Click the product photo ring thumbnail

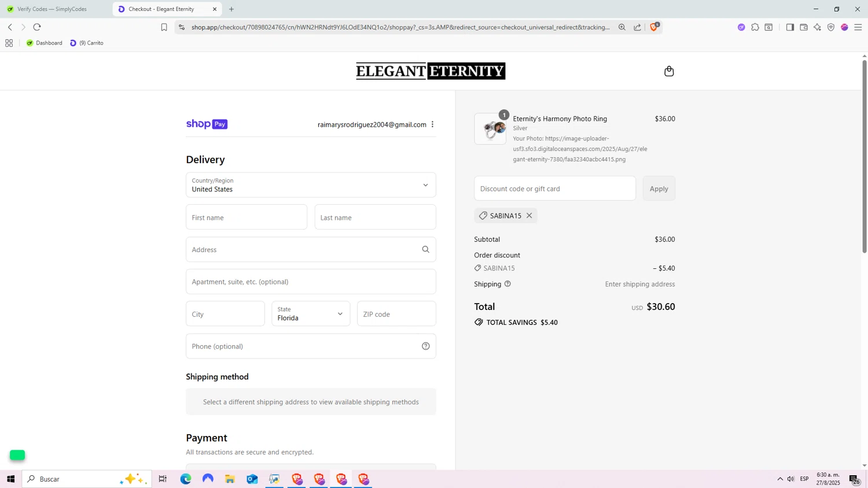pyautogui.click(x=490, y=128)
